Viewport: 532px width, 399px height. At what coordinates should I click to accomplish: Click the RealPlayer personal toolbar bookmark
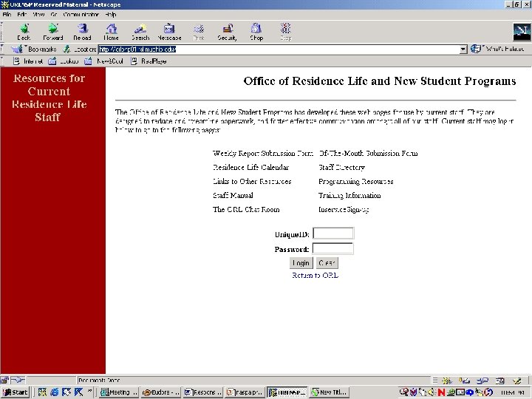tap(149, 61)
